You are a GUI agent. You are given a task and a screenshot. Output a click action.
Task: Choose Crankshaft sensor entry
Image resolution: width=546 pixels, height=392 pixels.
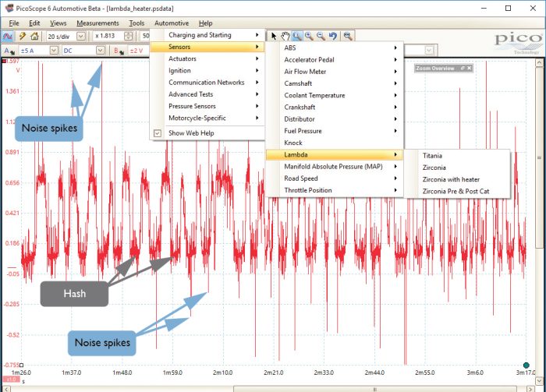[x=335, y=107]
